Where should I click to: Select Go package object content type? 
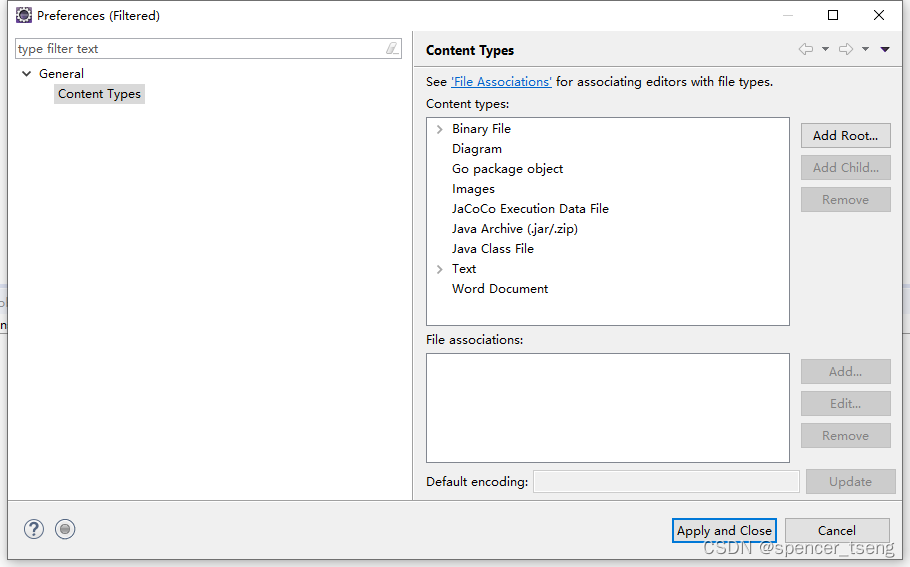(x=508, y=169)
